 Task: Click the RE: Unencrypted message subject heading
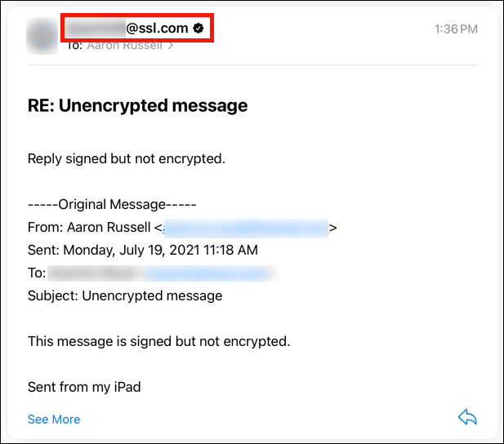137,105
